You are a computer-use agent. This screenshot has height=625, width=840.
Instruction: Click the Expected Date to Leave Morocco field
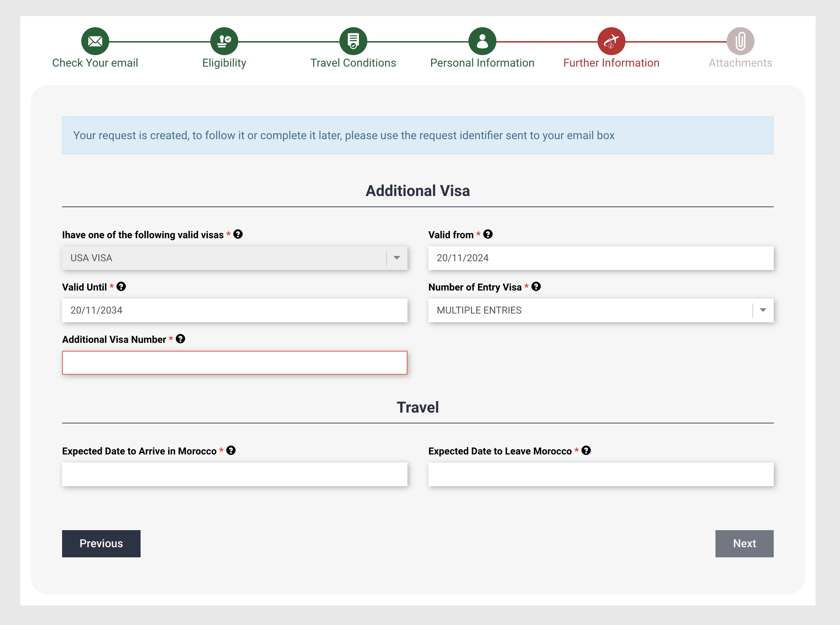(600, 474)
